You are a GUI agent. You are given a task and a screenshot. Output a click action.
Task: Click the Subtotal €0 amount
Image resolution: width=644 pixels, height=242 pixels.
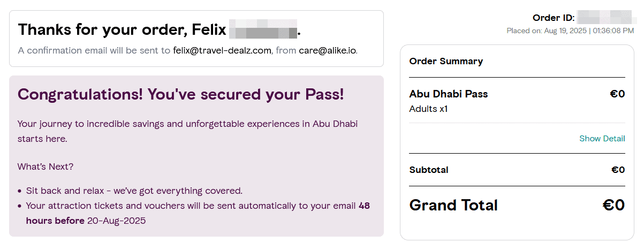coord(618,170)
